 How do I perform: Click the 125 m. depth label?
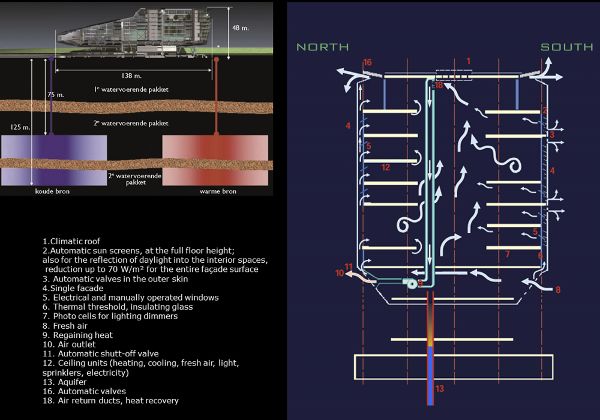[x=12, y=130]
